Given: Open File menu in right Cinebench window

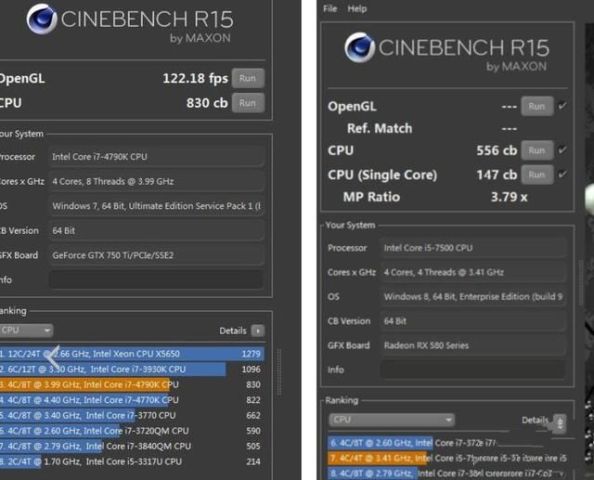Looking at the screenshot, I should point(330,9).
